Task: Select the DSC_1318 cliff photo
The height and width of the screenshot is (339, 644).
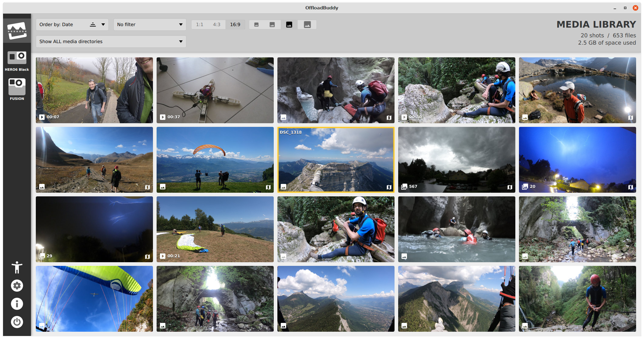Action: (336, 160)
